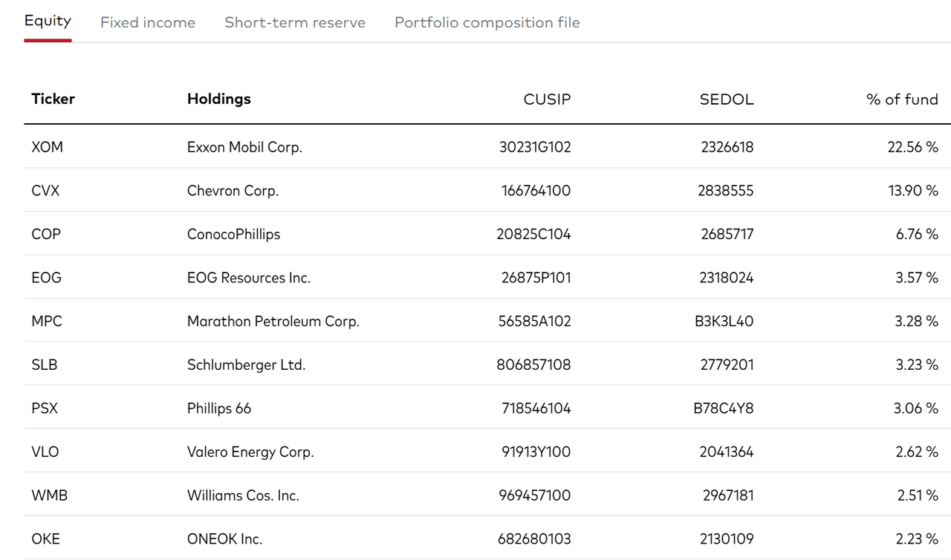Click the Williams Cos. Inc. holding name
The image size is (951, 560).
243,495
